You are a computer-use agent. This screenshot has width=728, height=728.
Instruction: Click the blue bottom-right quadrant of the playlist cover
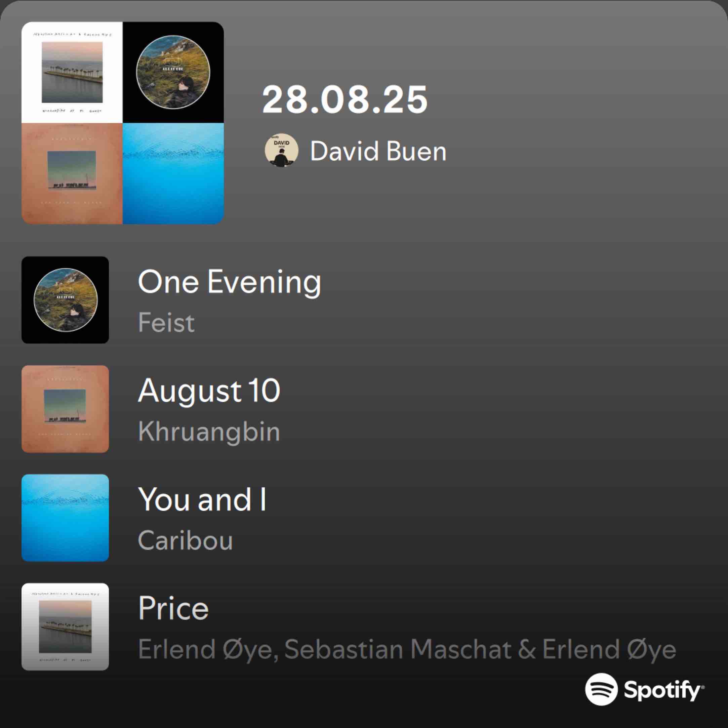[x=173, y=173]
